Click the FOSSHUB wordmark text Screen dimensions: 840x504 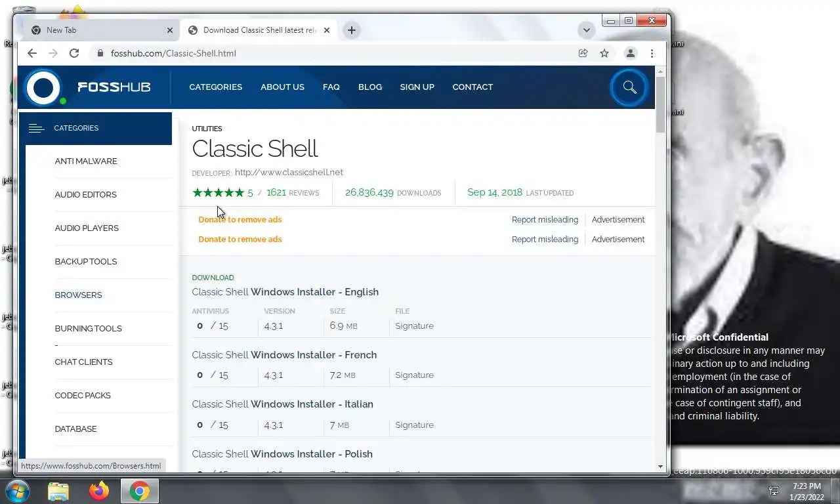[x=114, y=87]
